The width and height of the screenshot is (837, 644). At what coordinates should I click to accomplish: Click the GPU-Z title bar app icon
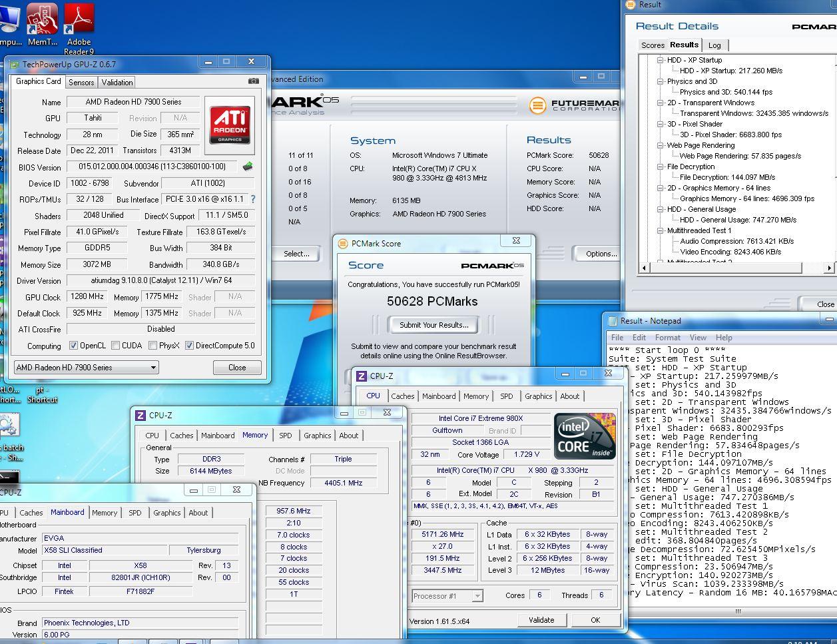[x=15, y=65]
